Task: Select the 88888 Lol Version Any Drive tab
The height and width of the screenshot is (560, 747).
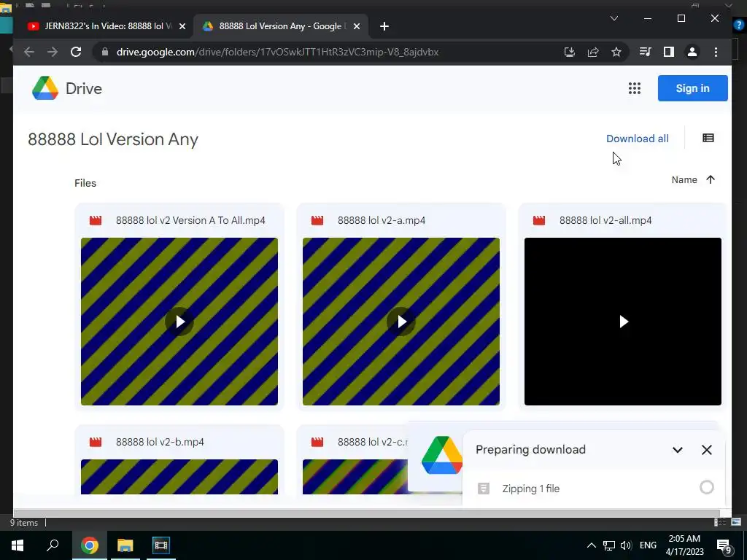Action: [281, 26]
